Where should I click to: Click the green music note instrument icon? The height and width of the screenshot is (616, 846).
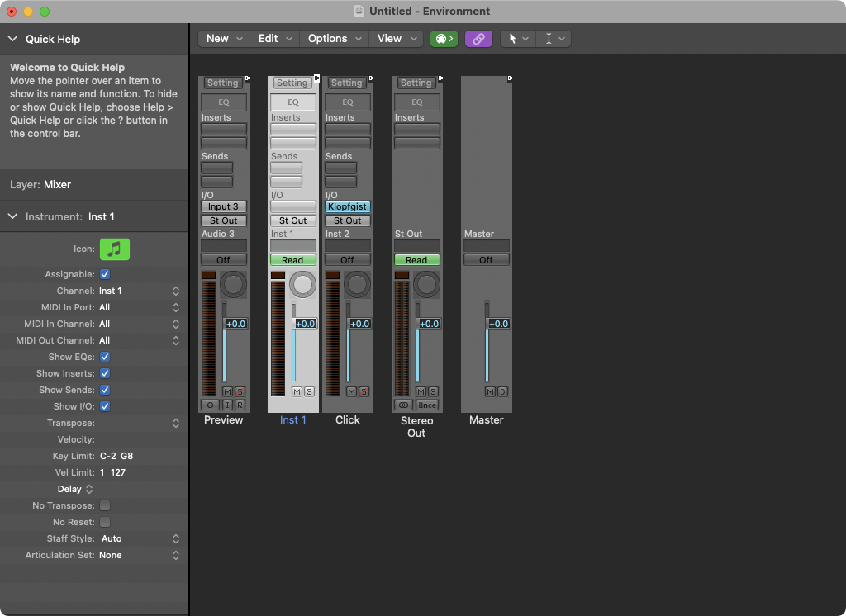tap(115, 249)
